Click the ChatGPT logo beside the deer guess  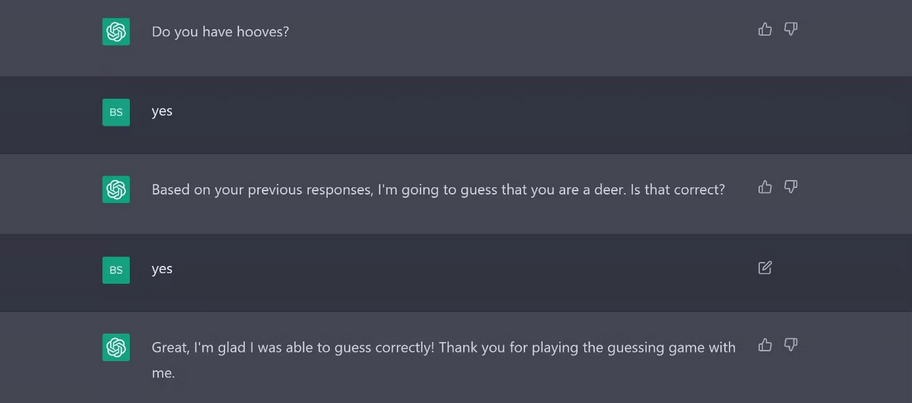pyautogui.click(x=116, y=190)
